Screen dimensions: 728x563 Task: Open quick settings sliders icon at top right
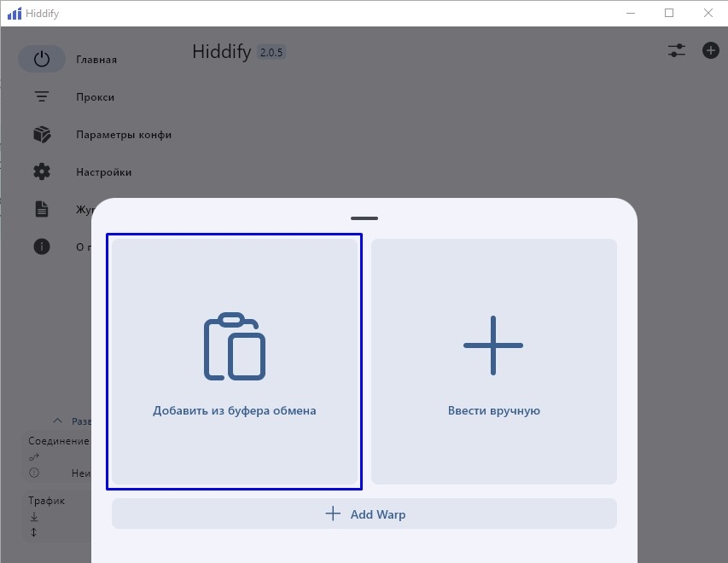(x=677, y=50)
